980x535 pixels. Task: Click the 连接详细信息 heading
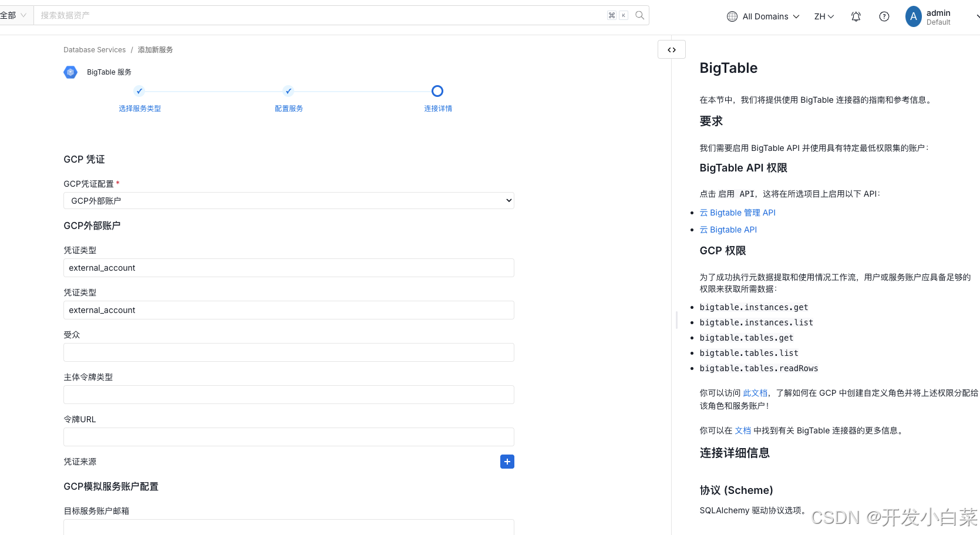pos(735,453)
